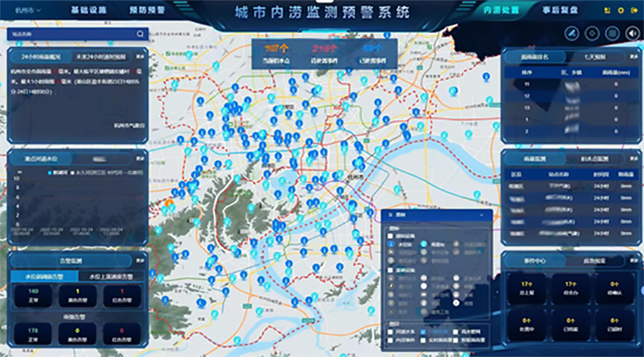This screenshot has height=357, width=644.
Task: Check the 河道水系 layer checkbox
Action: pos(391,332)
